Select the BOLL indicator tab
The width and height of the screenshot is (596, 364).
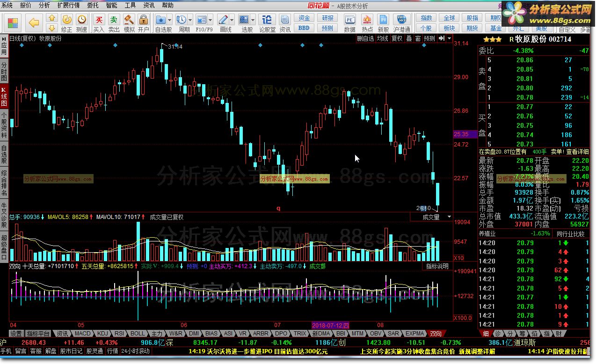click(138, 334)
